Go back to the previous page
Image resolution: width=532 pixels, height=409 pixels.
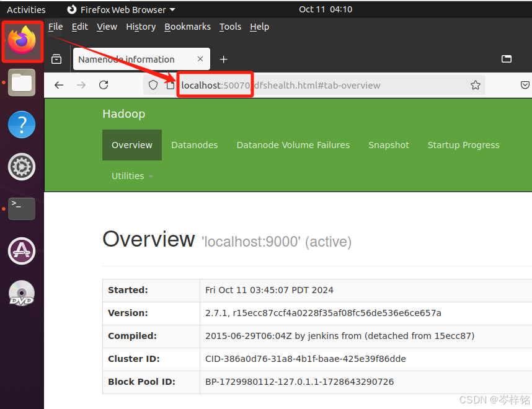point(59,85)
